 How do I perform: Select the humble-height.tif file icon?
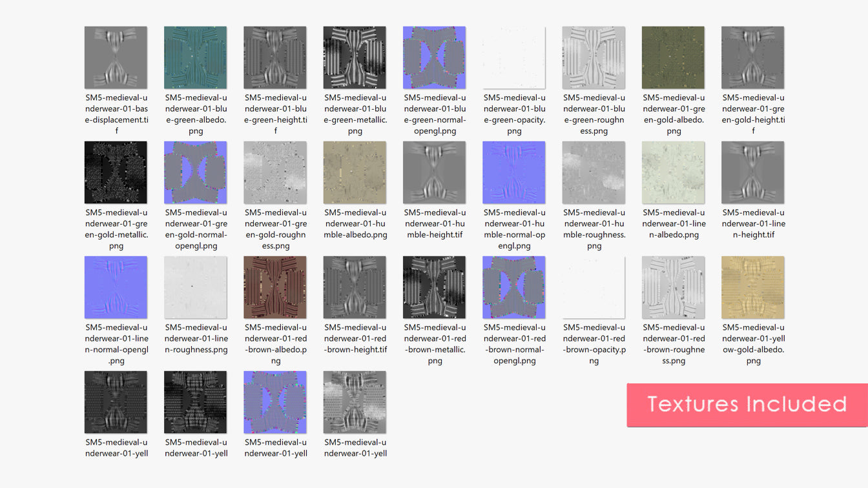pos(434,172)
